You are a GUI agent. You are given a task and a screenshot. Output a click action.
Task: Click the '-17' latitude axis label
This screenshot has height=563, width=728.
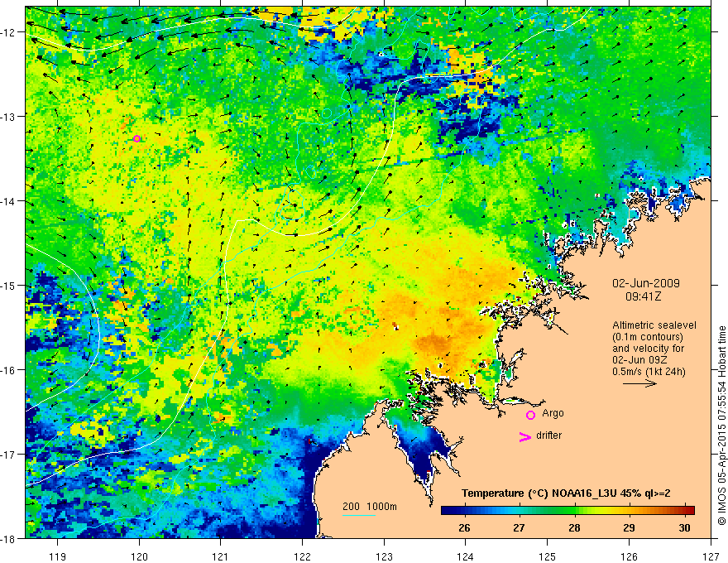9,455
